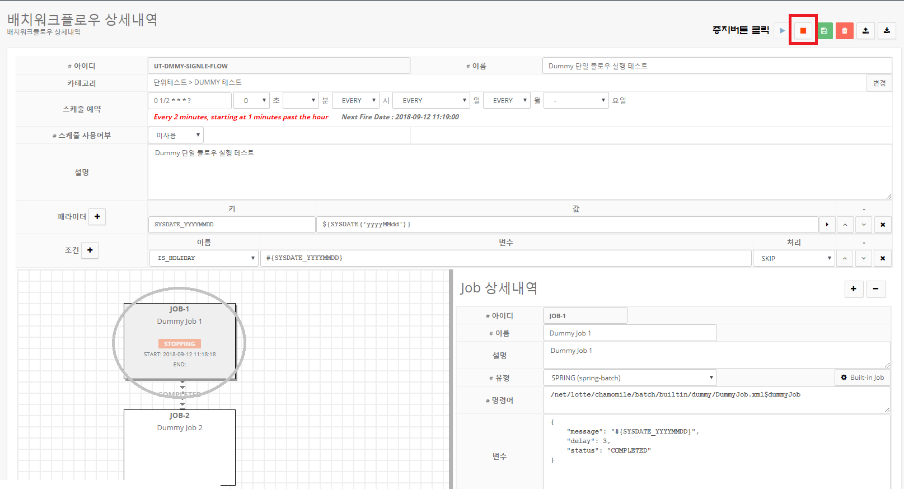Click the red schedule text starting "Every 2 minutes"
904x489 pixels.
[240, 117]
